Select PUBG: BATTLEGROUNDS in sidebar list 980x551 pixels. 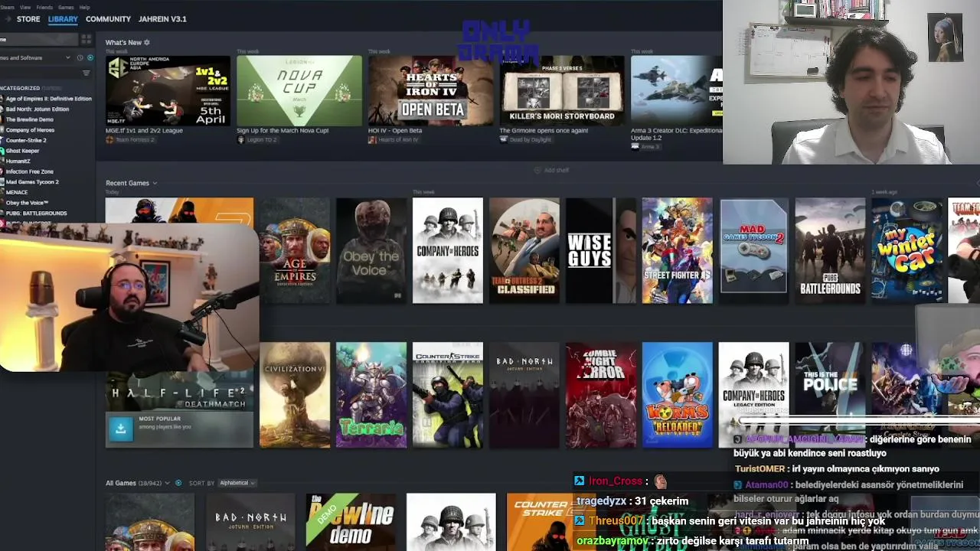(36, 213)
